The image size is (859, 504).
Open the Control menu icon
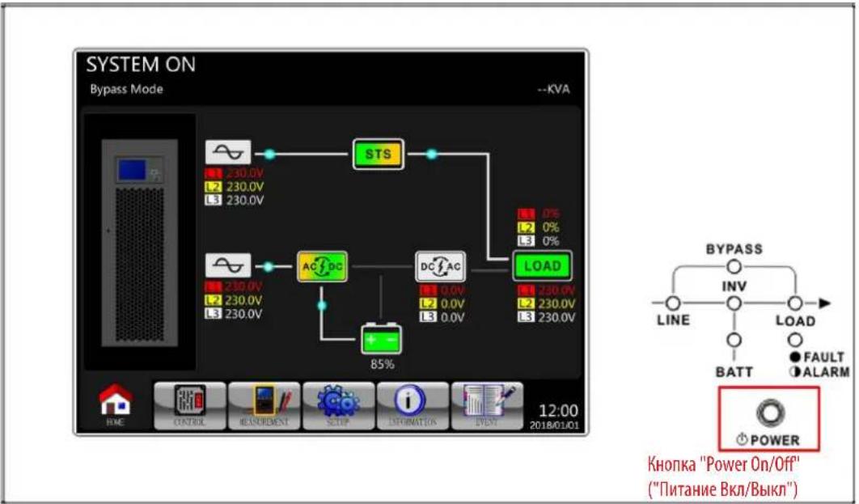(189, 405)
